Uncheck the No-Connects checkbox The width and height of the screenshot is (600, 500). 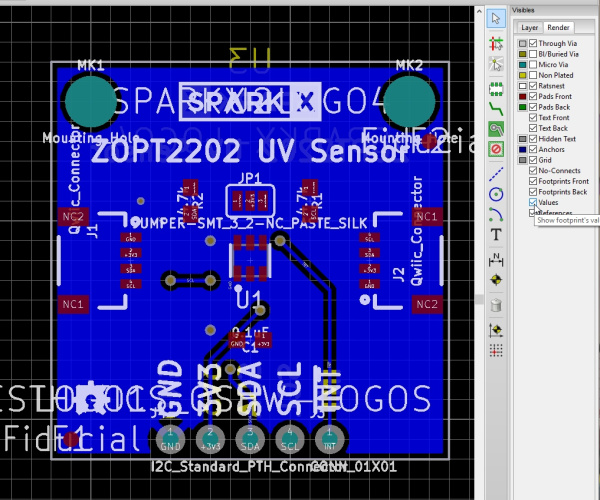[x=533, y=171]
